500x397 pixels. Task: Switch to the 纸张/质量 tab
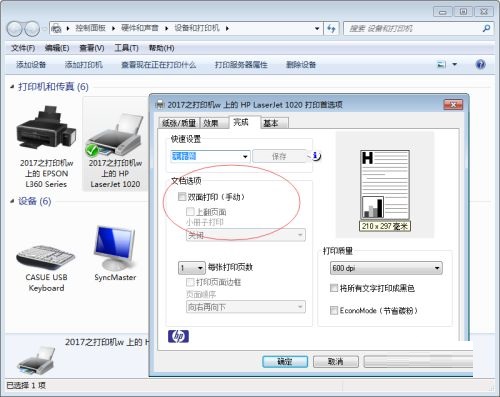pyautogui.click(x=179, y=123)
